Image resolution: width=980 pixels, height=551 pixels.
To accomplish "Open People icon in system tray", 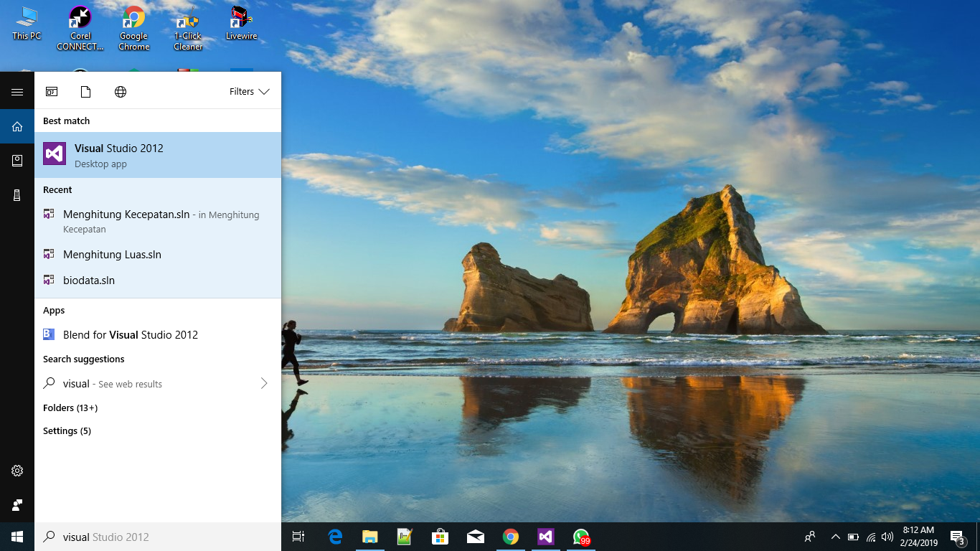I will [810, 537].
